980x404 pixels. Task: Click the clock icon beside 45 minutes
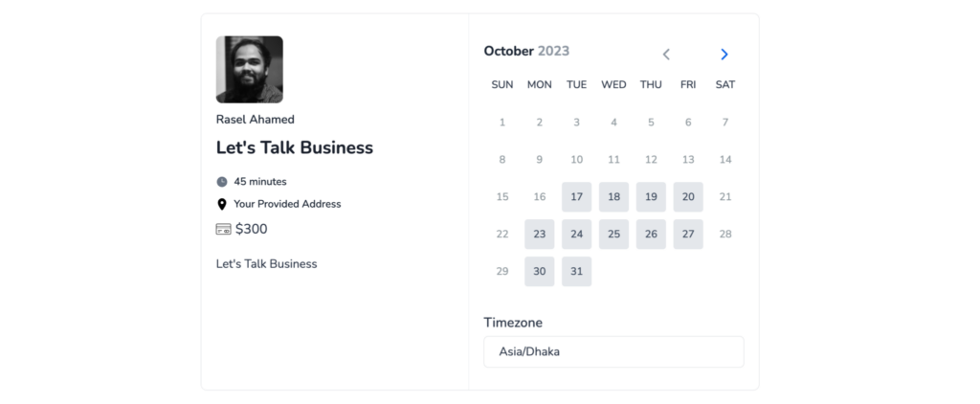[222, 182]
